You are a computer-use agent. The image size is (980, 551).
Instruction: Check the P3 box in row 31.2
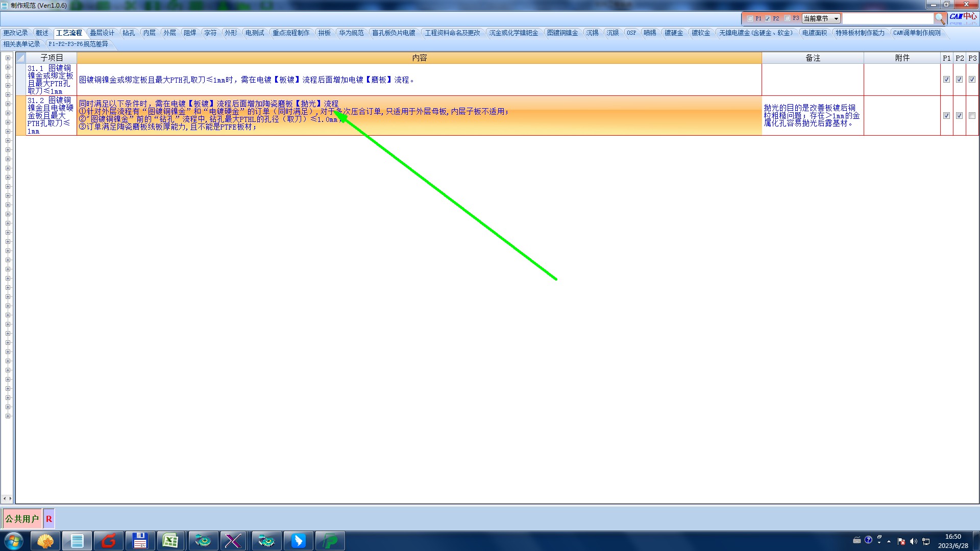coord(972,116)
